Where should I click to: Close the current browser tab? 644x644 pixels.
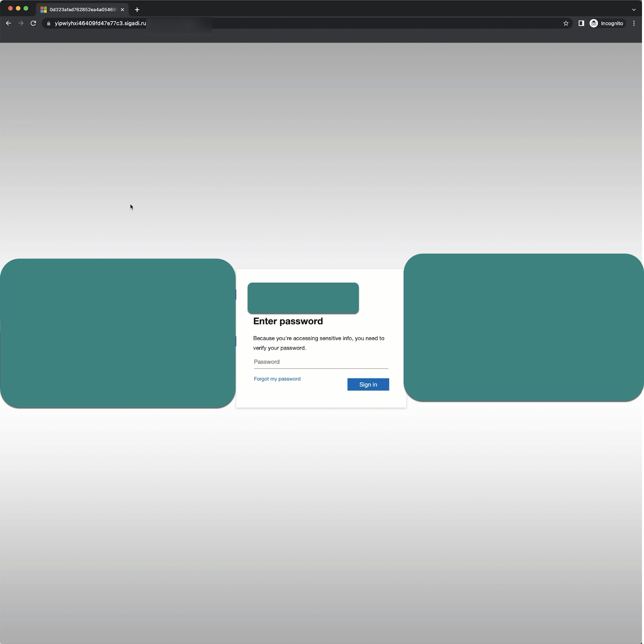[x=122, y=10]
